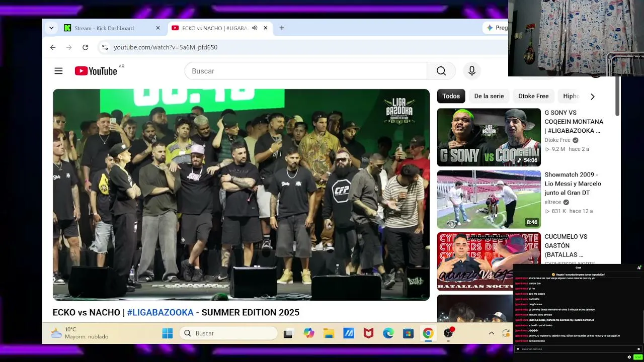The image size is (644, 362).
Task: Open G SONY VS COQEEIN thumbnail
Action: [489, 137]
